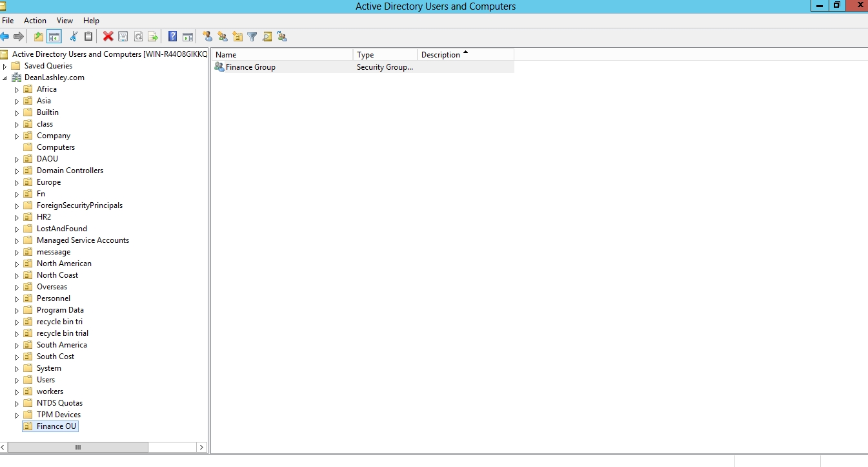Open the View menu
Viewport: 868px width, 467px height.
[65, 21]
